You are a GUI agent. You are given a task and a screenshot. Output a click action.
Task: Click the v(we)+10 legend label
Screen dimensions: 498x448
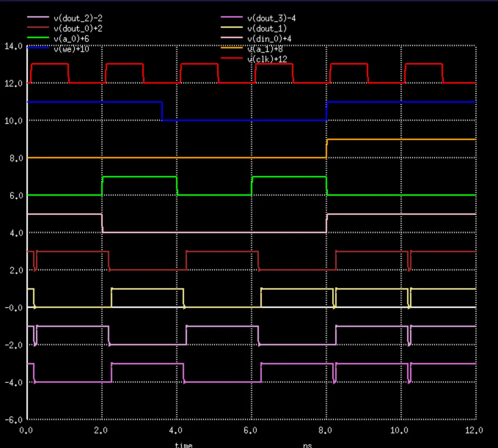pyautogui.click(x=71, y=49)
